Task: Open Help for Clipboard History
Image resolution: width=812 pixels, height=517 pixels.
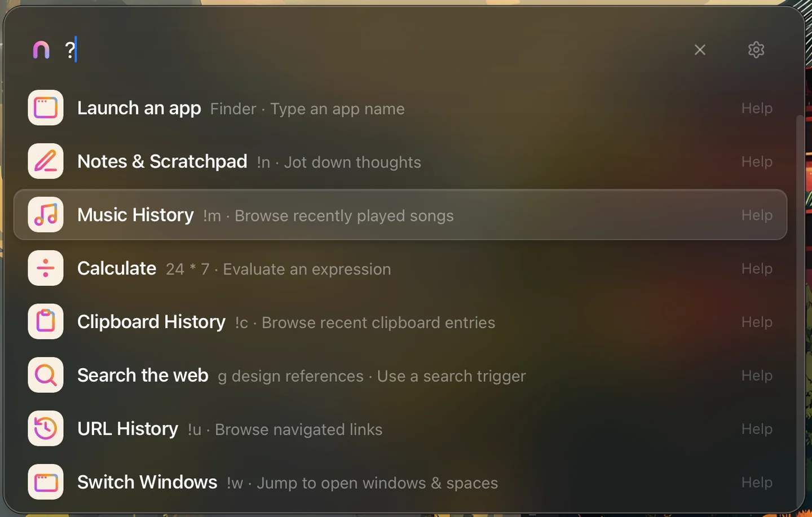Action: click(x=757, y=322)
